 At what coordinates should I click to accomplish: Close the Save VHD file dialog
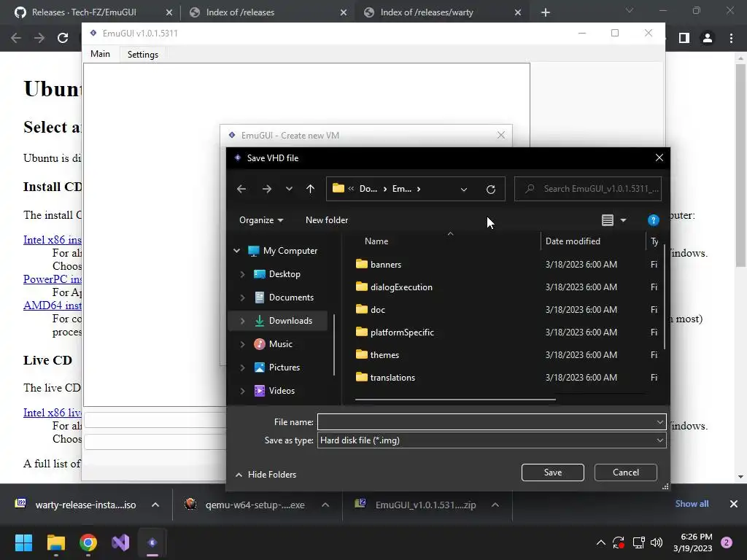[659, 157]
